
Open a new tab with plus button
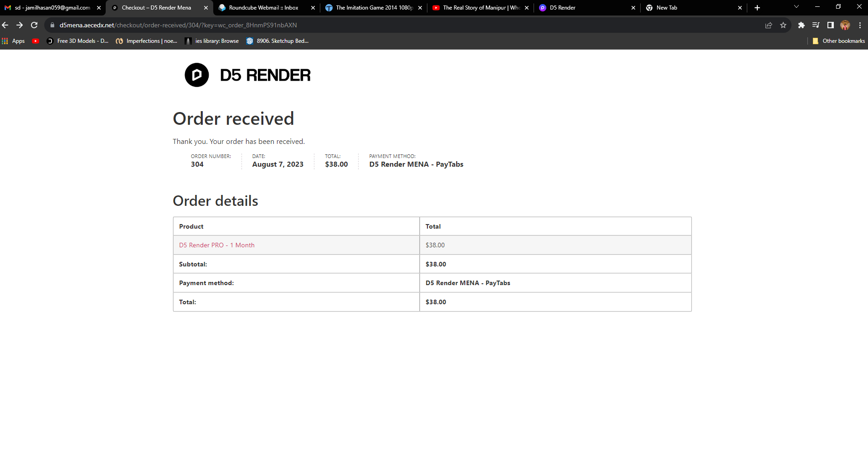(x=757, y=8)
